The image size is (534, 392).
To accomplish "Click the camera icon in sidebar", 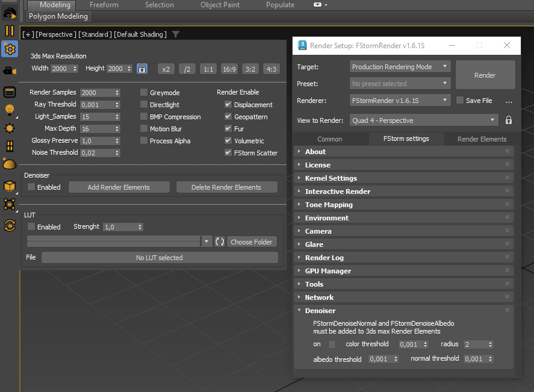I will click(10, 71).
